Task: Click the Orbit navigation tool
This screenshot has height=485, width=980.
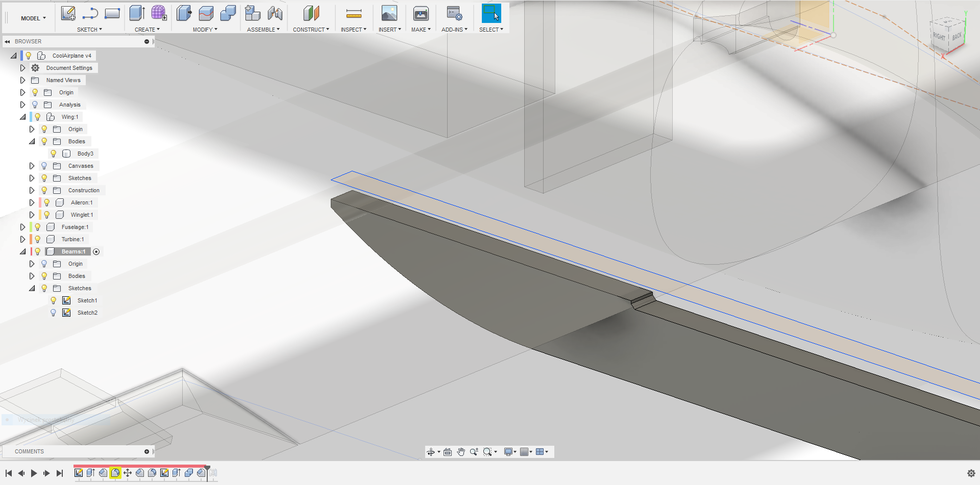Action: pyautogui.click(x=431, y=452)
